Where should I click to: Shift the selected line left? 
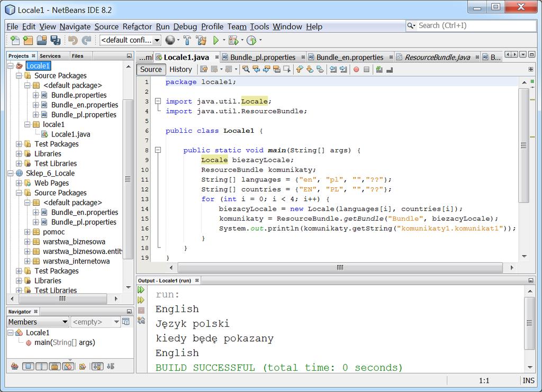coord(333,69)
